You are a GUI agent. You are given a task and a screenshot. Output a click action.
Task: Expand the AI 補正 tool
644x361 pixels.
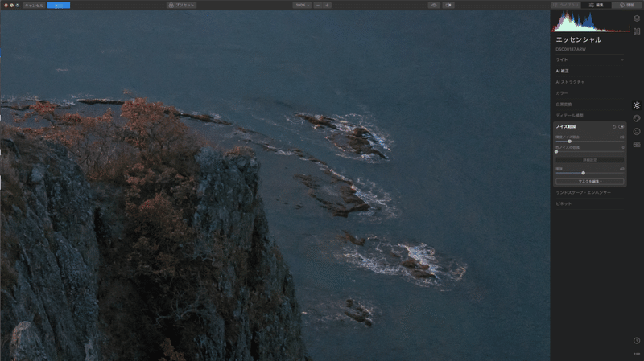[589, 71]
